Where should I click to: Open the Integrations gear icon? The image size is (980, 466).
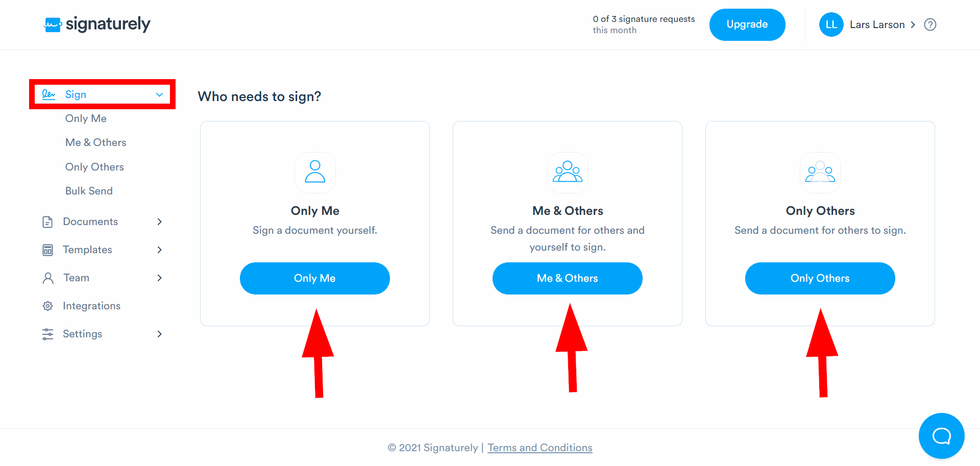[47, 306]
